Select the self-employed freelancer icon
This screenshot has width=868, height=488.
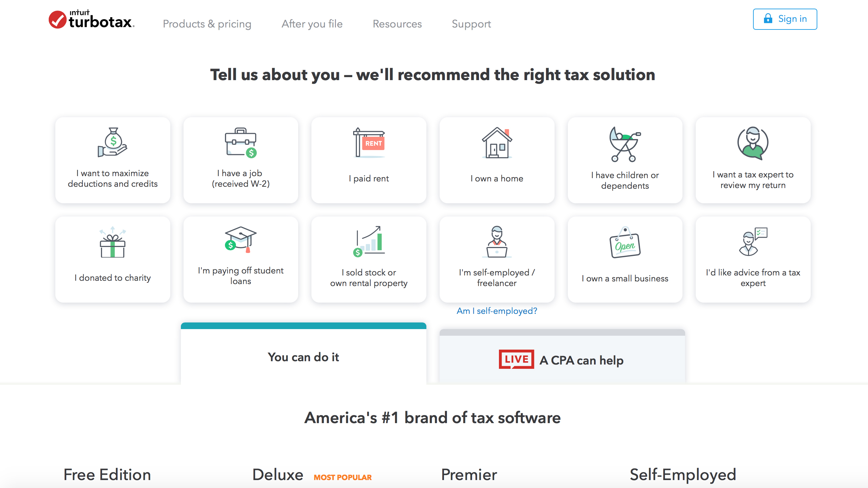click(x=497, y=241)
